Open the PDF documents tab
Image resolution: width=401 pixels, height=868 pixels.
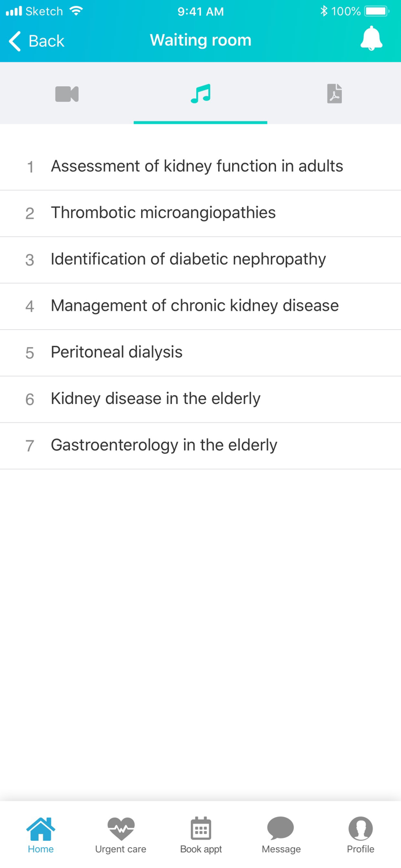click(334, 94)
